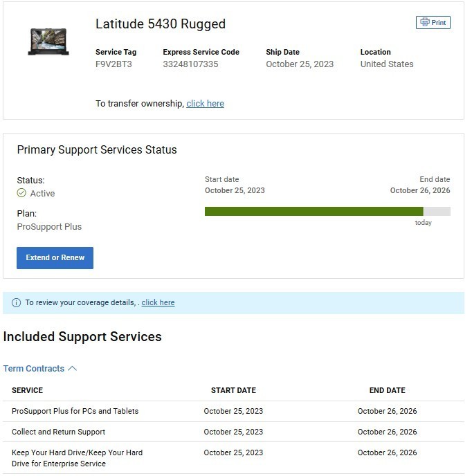Click the Print button
Screen dimensions: 472x476
[433, 22]
